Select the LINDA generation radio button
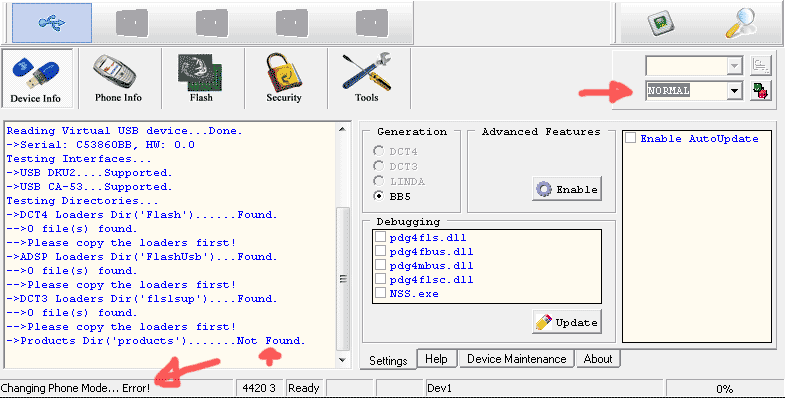This screenshot has width=785, height=398. point(378,181)
